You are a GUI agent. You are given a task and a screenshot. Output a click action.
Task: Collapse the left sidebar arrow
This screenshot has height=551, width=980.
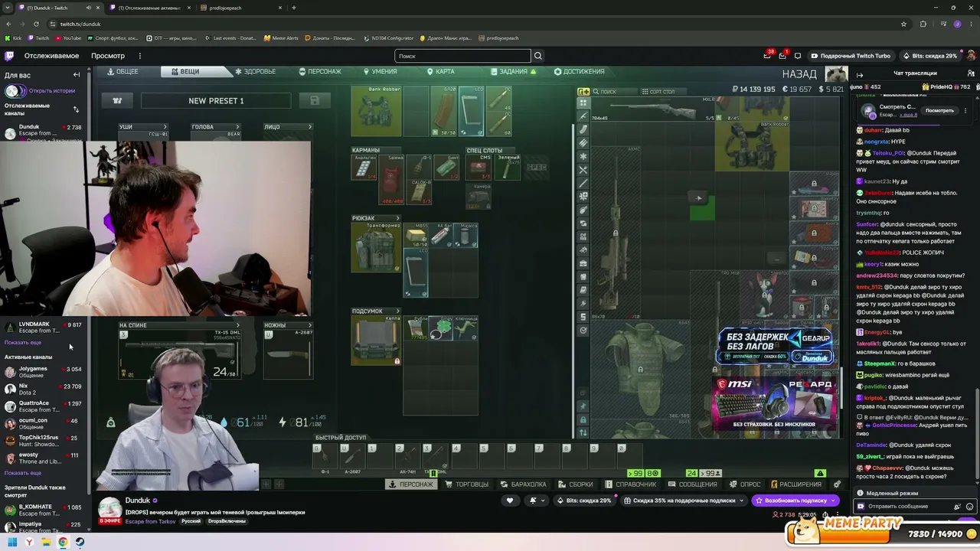click(x=77, y=75)
